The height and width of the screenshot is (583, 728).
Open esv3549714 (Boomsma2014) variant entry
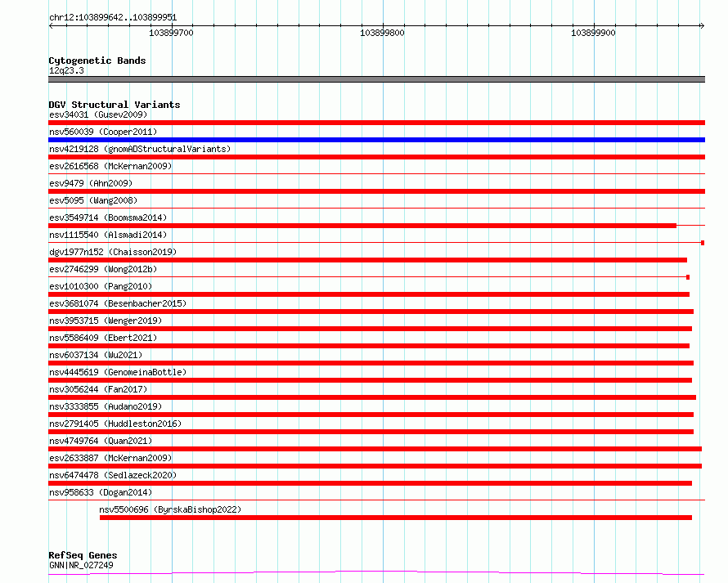tap(108, 218)
